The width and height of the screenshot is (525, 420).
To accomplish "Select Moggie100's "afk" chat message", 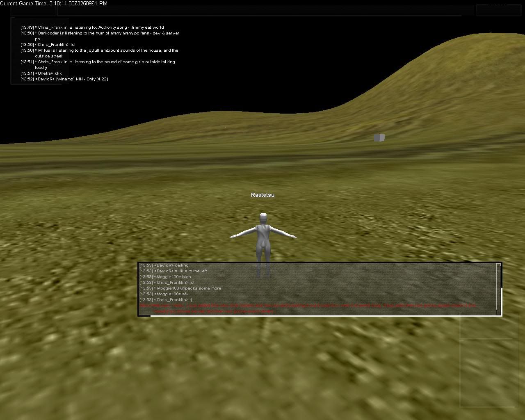I will (164, 294).
